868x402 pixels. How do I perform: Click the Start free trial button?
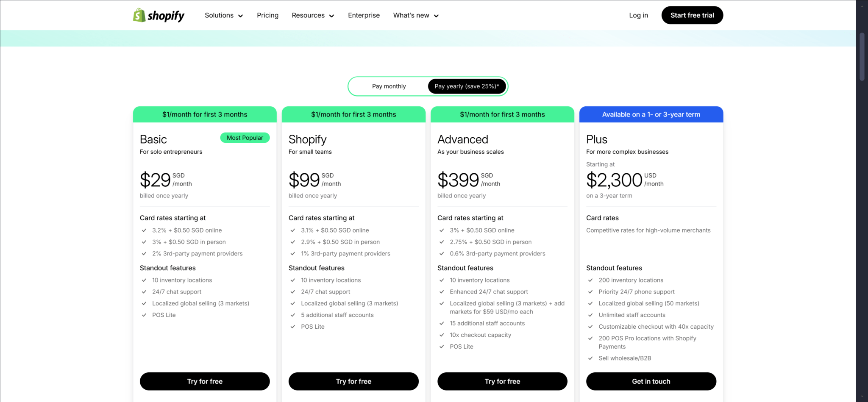point(692,15)
